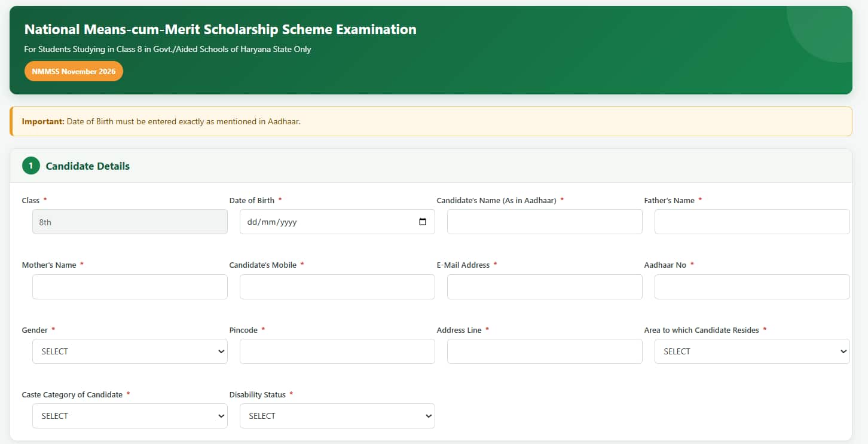The image size is (868, 444).
Task: Click the Candidate's Name (As in Aadhaar) label
Action: tap(497, 200)
